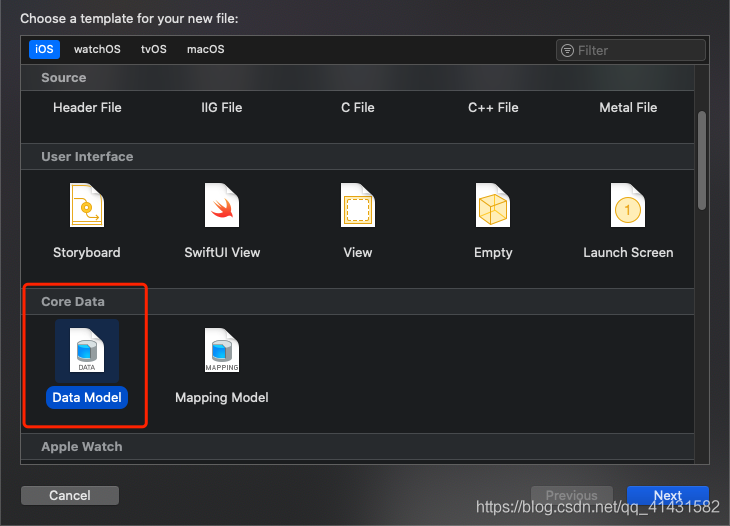Click the Mapping Model label
This screenshot has height=526, width=730.
coord(222,398)
